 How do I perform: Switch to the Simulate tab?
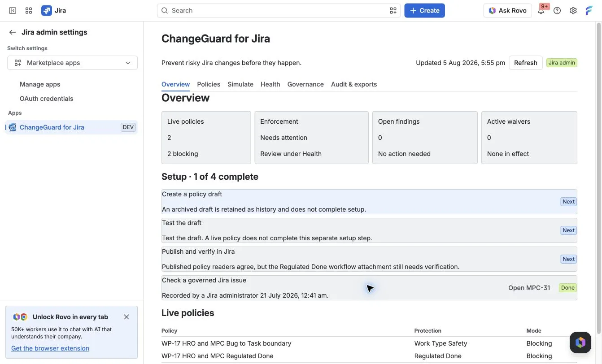click(x=240, y=84)
